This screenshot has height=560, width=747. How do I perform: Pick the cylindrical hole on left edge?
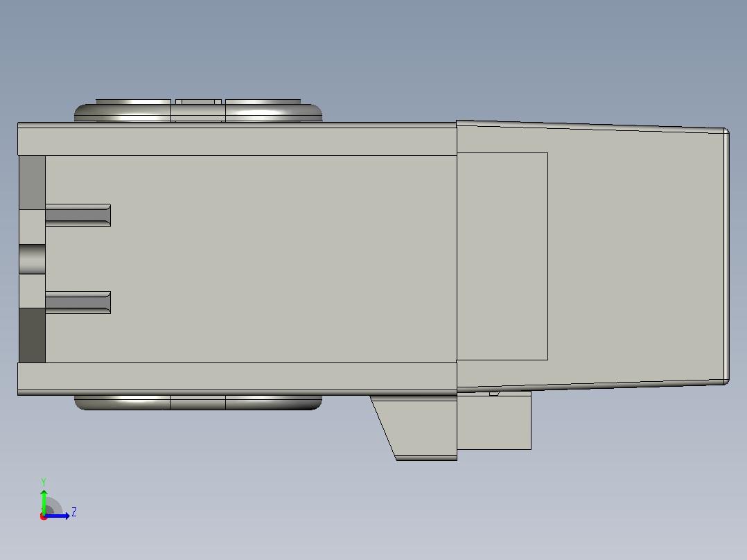(x=33, y=259)
